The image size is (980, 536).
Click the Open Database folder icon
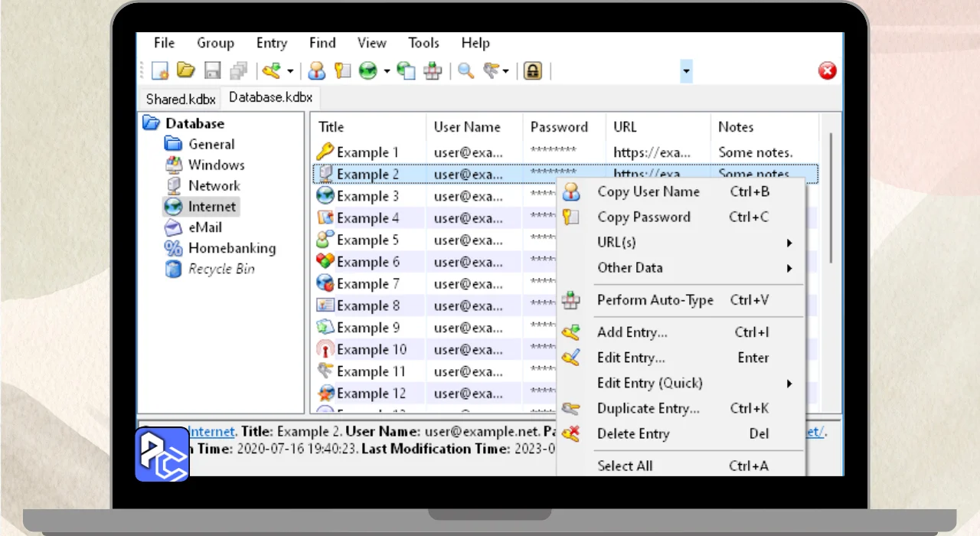(185, 71)
